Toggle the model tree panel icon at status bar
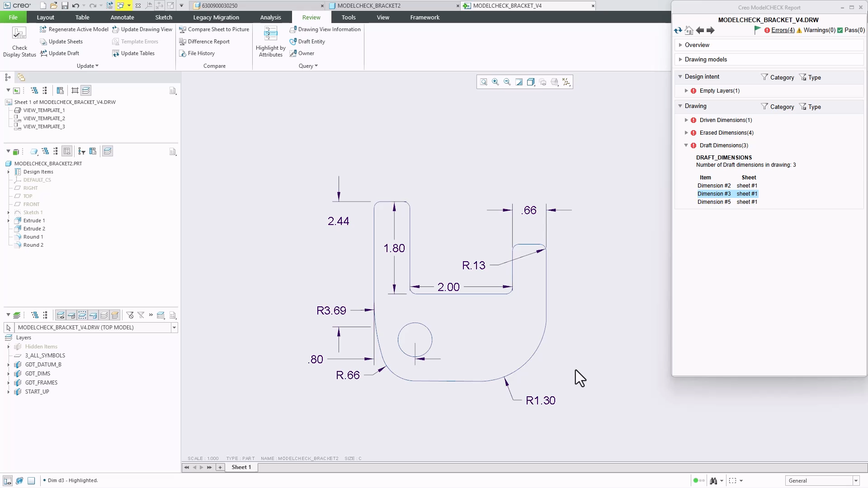The image size is (868, 488). [8, 481]
